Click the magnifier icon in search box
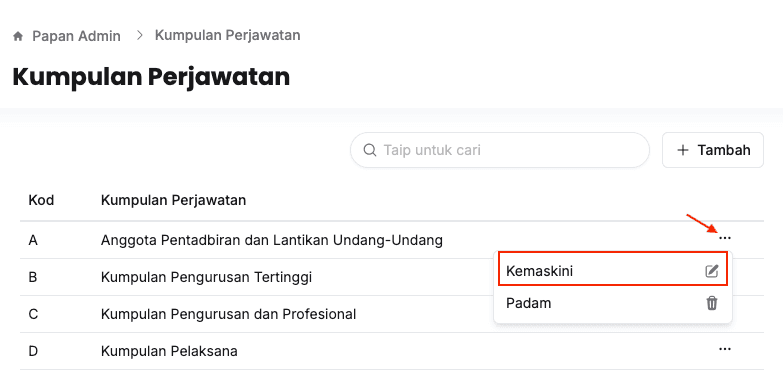Viewport: 783px width, 389px height. click(x=370, y=150)
